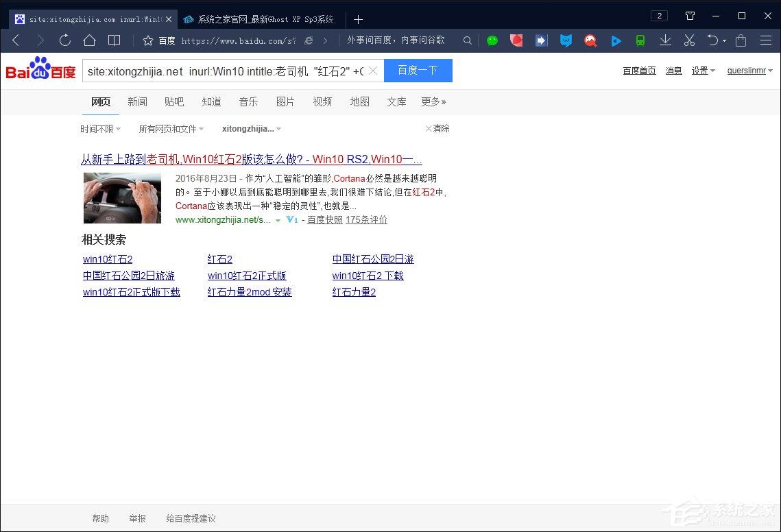
Task: Expand the querslinmr account dropdown
Action: point(749,71)
